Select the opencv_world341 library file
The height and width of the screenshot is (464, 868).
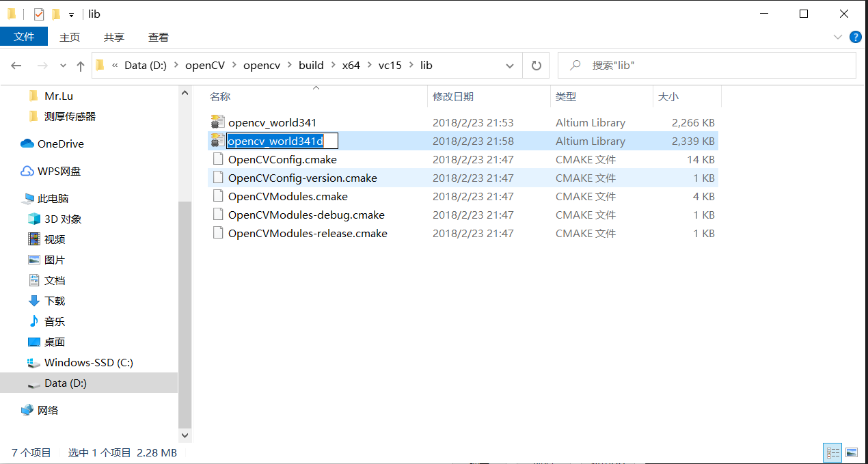pos(273,122)
